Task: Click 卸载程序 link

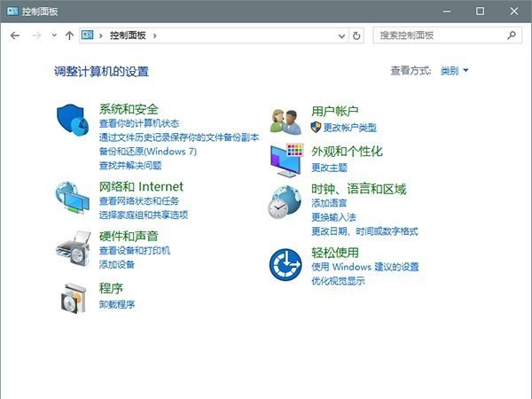Action: (117, 304)
